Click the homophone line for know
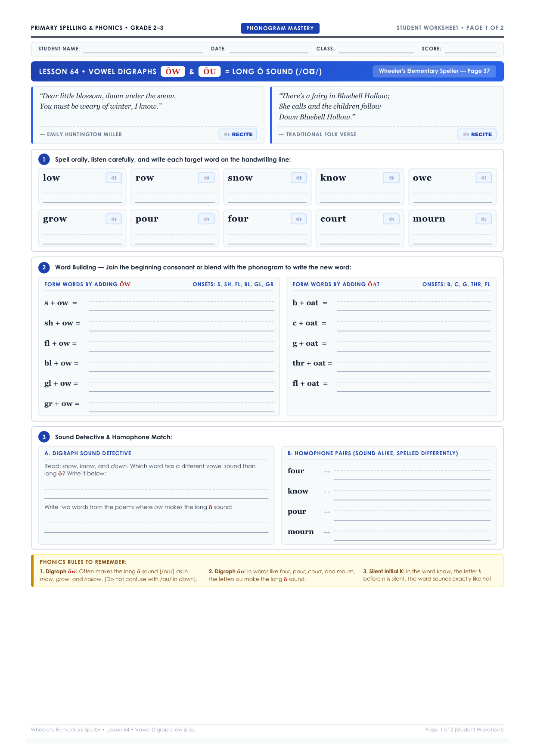 [412, 495]
